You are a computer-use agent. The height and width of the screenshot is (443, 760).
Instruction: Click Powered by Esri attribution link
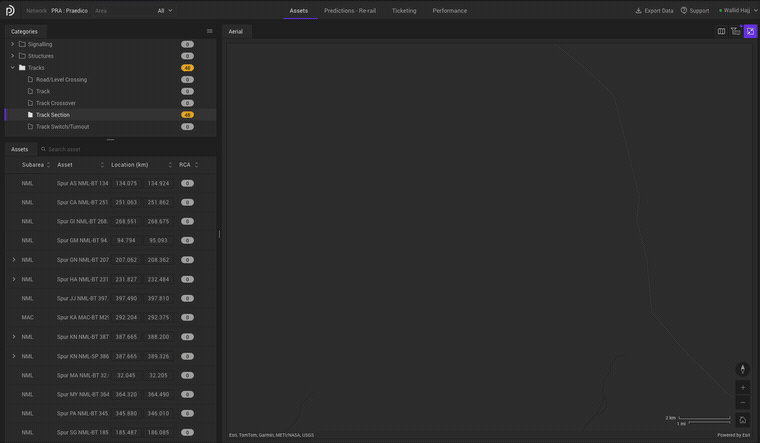(x=733, y=435)
